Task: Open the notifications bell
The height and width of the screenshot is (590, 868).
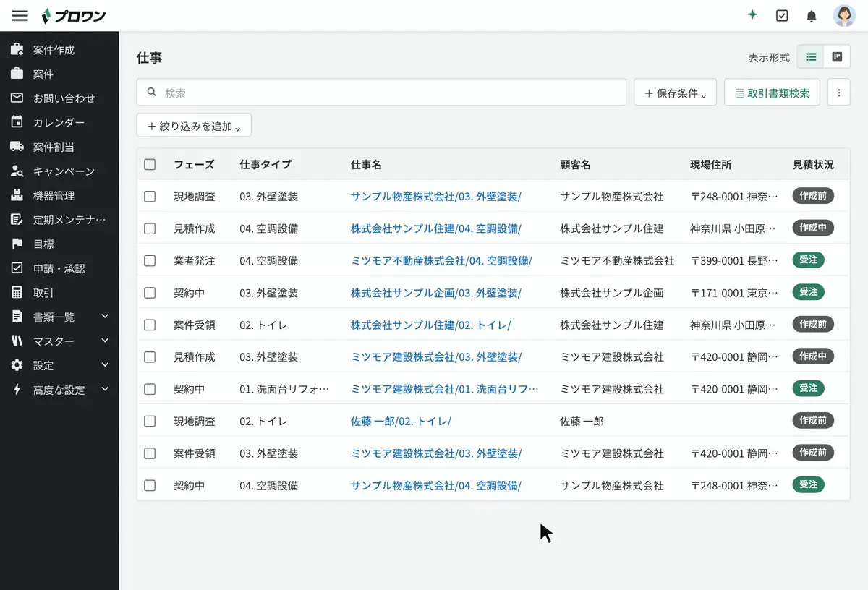Action: pyautogui.click(x=812, y=15)
